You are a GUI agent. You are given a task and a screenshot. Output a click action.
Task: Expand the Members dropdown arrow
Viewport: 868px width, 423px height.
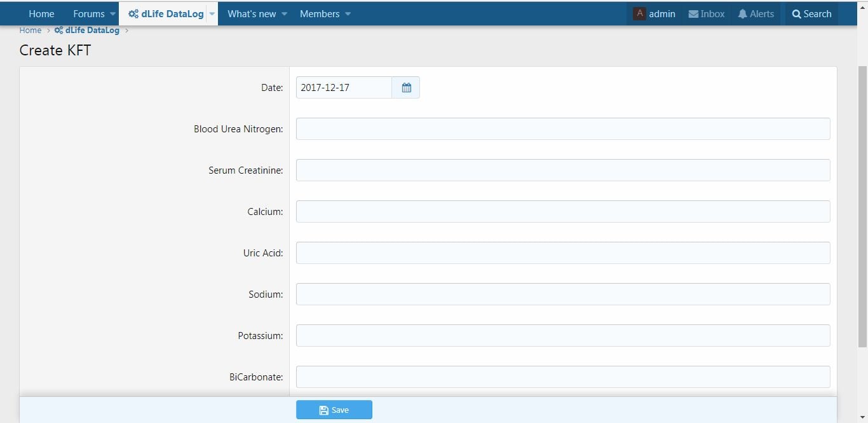(348, 14)
